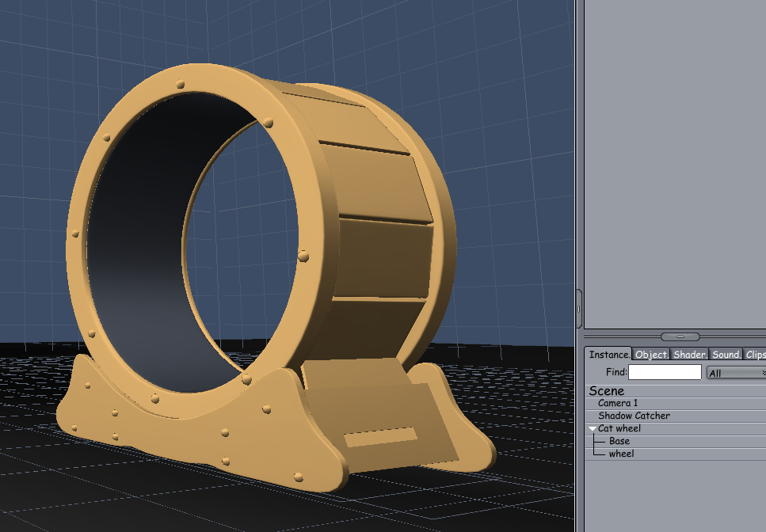Select the Base child object

coord(619,441)
